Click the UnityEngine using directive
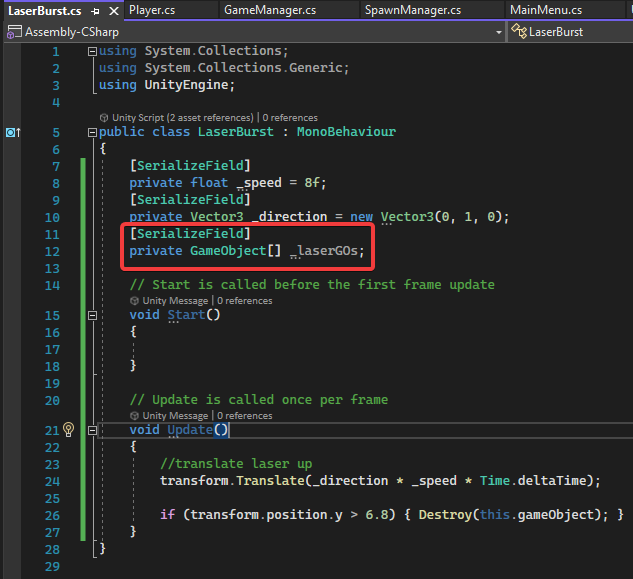Screen dimensions: 633x579 pos(187,85)
